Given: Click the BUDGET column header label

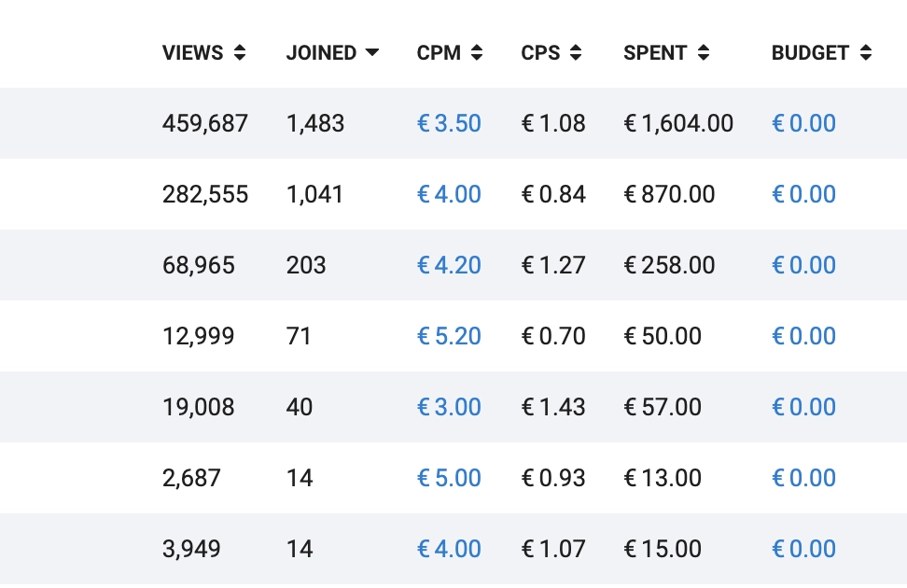Looking at the screenshot, I should coord(810,53).
